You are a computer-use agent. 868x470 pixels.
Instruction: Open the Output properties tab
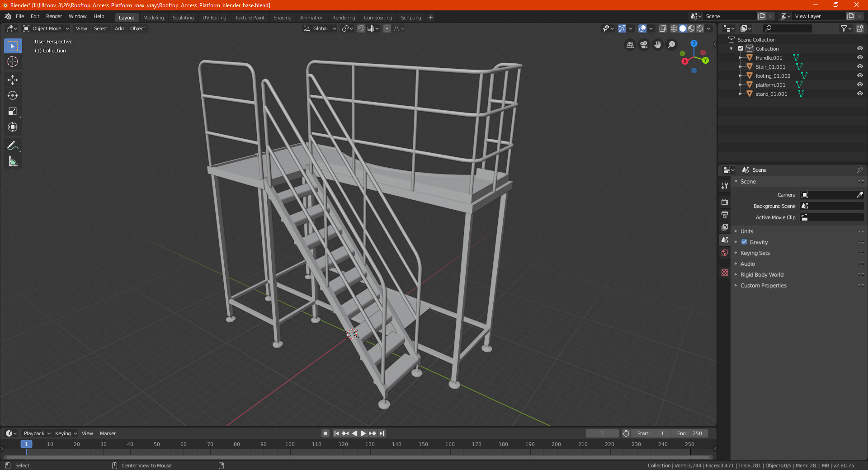(x=725, y=214)
